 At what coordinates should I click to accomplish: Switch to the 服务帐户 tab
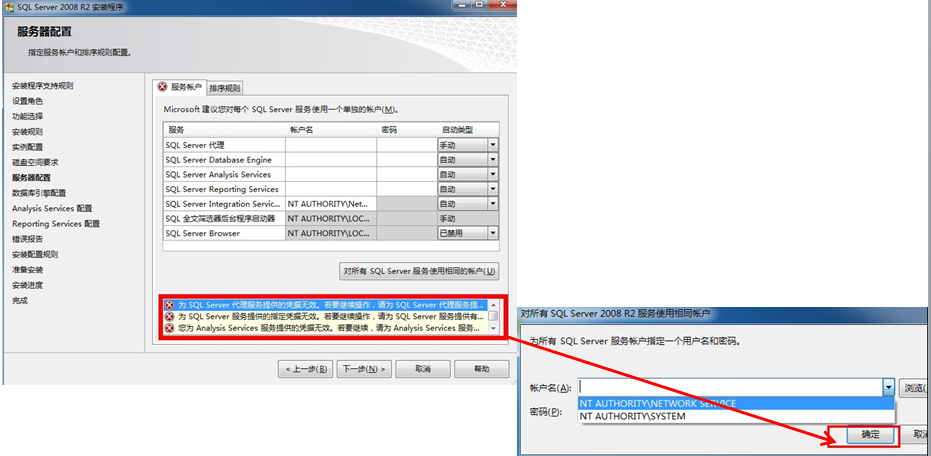coord(180,87)
